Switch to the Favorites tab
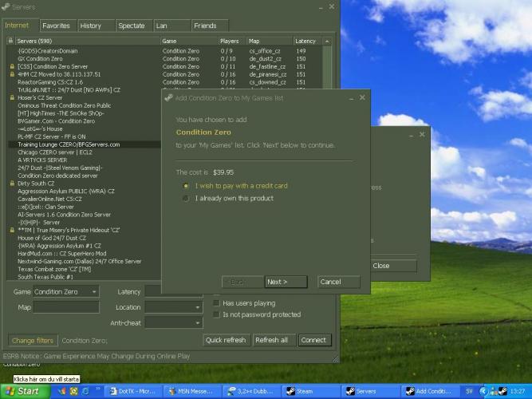The image size is (532, 399). point(56,26)
